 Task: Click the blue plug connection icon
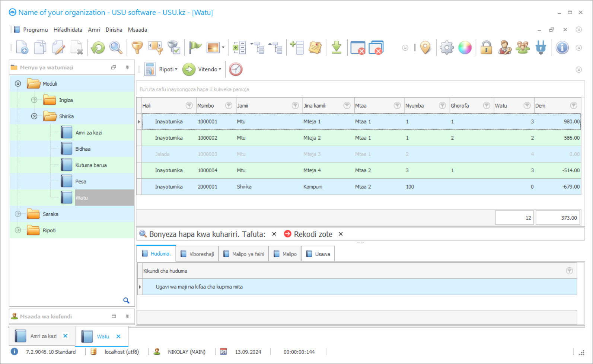pos(541,48)
